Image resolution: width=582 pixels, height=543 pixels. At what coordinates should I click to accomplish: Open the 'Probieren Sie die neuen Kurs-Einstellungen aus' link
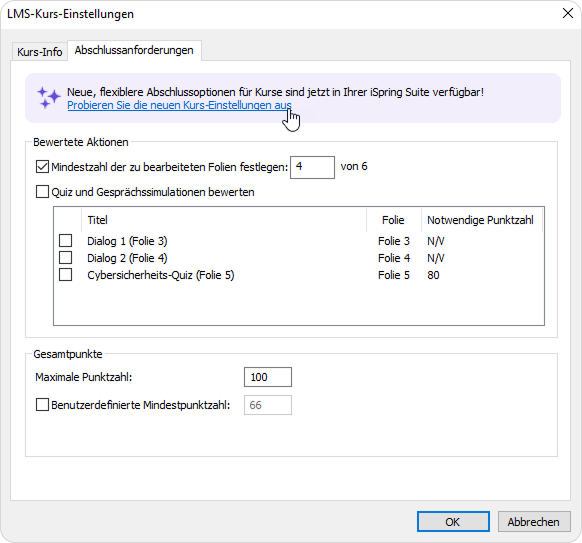(179, 105)
